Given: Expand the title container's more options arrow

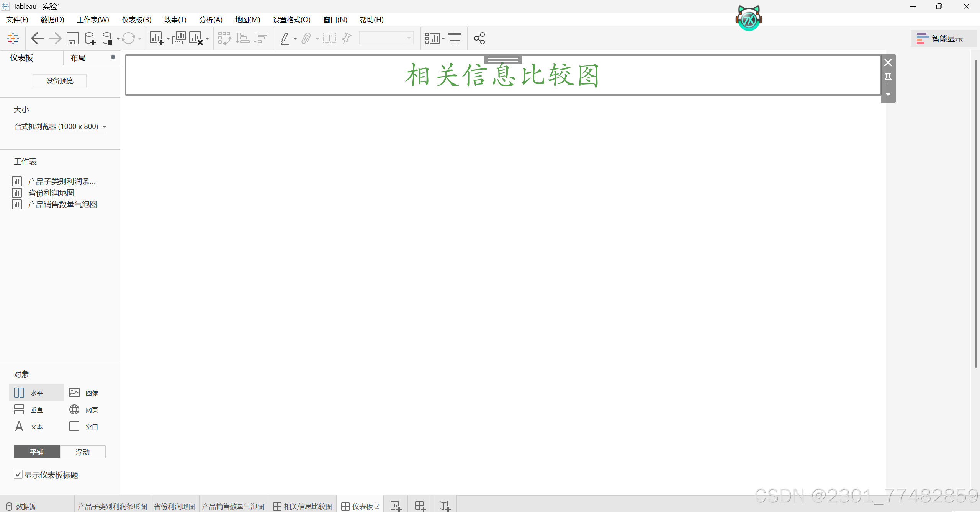Looking at the screenshot, I should pyautogui.click(x=888, y=94).
